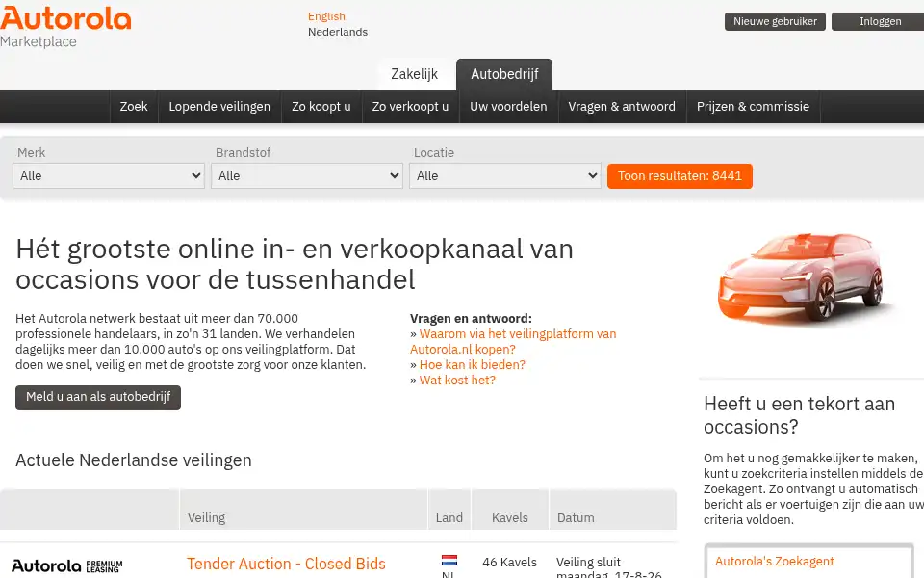Switch to the Zakelijk tab
Image resolution: width=924 pixels, height=578 pixels.
pyautogui.click(x=414, y=74)
